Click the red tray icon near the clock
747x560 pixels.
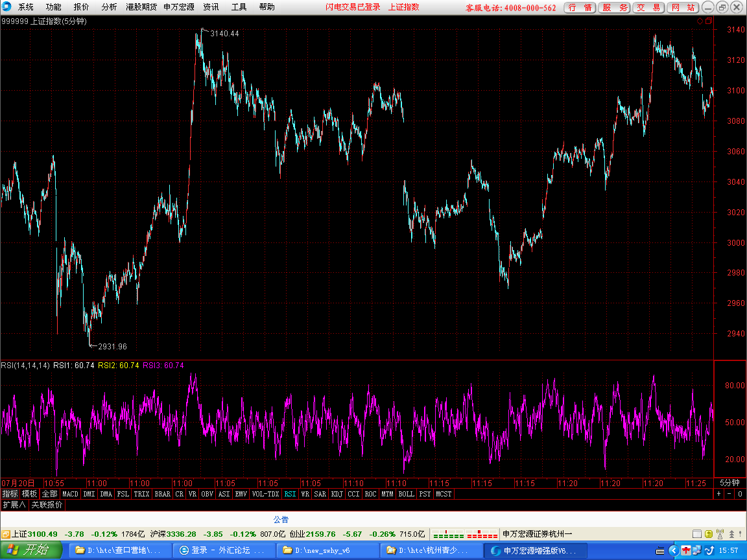[685, 550]
